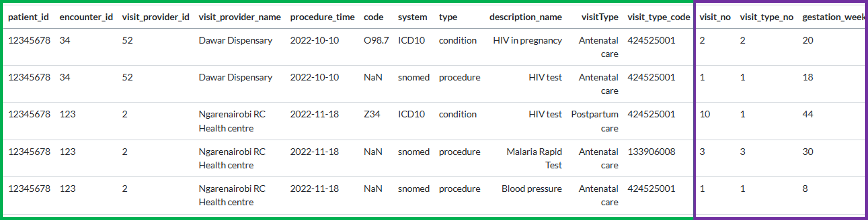Screen dimensions: 868x220
Task: Click the visit_type_no column header
Action: coord(766,17)
